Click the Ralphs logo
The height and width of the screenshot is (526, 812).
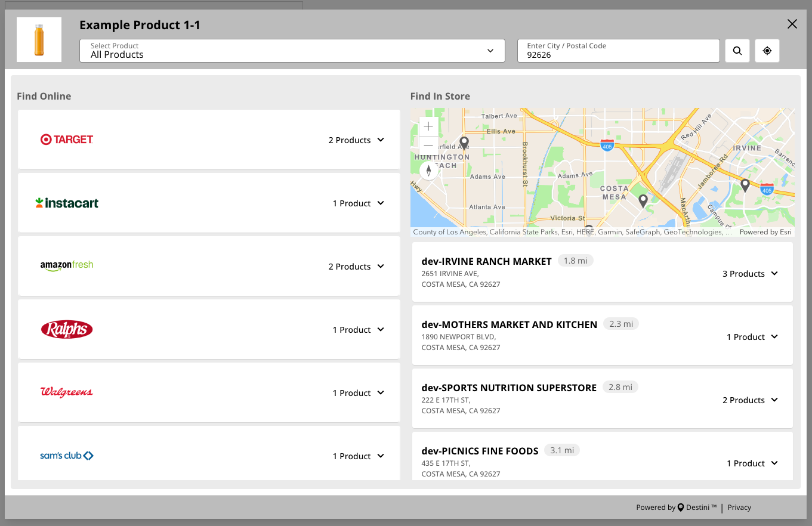pyautogui.click(x=67, y=329)
